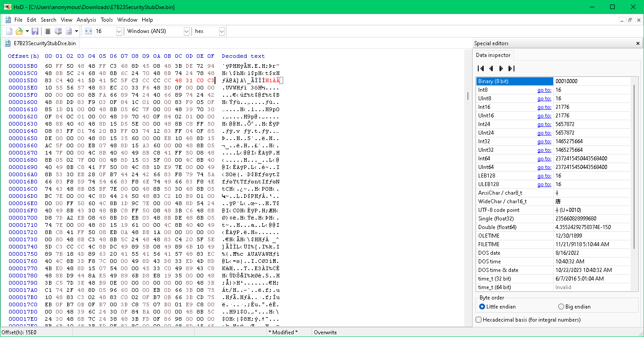The width and height of the screenshot is (644, 337).
Task: Click 'Overwrite' mode in the status bar
Action: [x=325, y=332]
